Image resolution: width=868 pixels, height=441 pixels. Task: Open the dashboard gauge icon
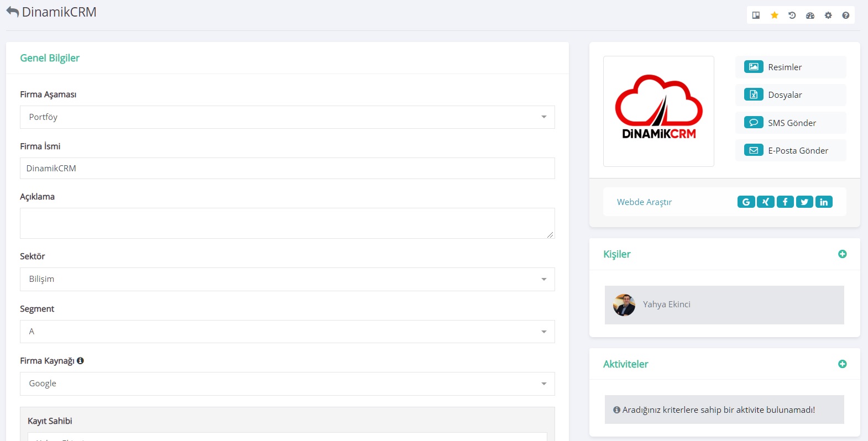(810, 15)
